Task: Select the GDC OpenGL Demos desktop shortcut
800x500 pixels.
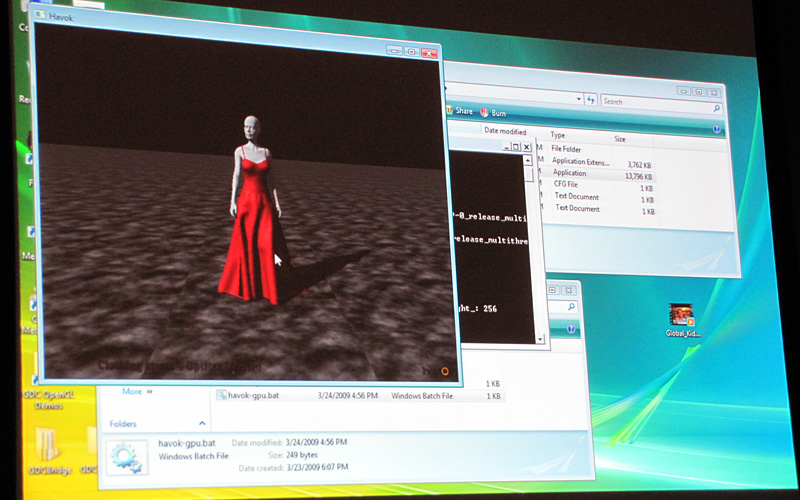Action: point(49,400)
